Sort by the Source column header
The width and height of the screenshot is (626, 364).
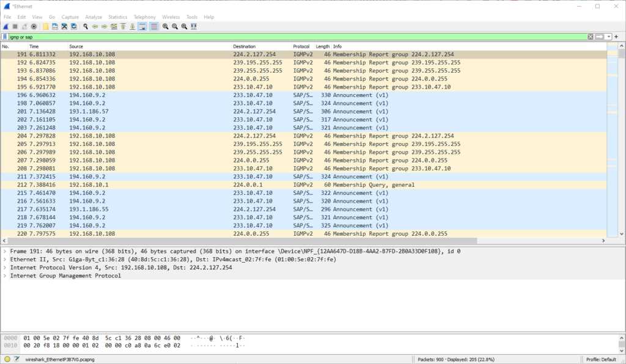pos(150,46)
